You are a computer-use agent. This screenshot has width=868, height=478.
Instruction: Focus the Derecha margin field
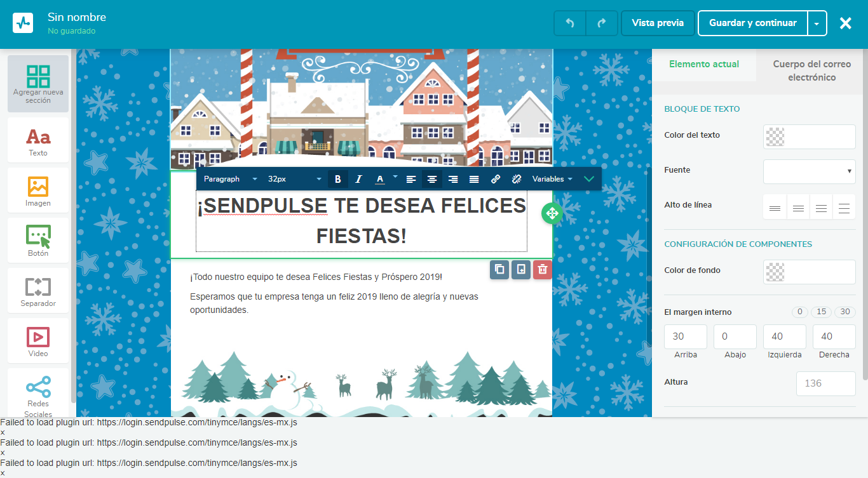[x=834, y=336]
